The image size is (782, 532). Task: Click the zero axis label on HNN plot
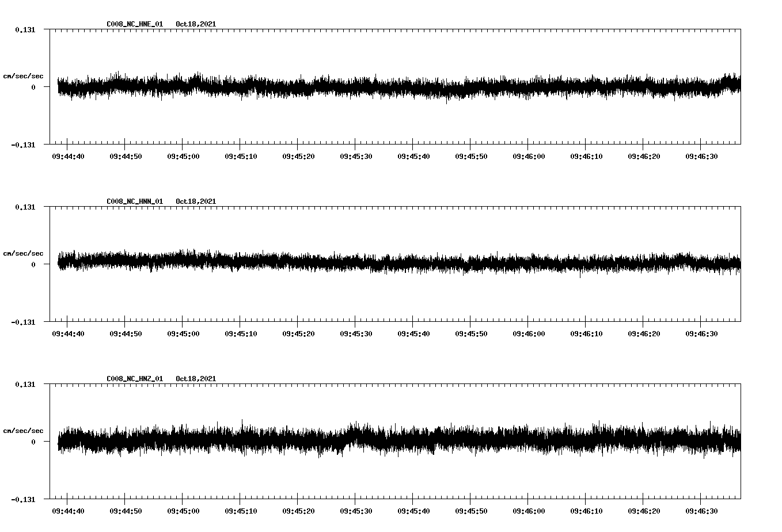33,265
